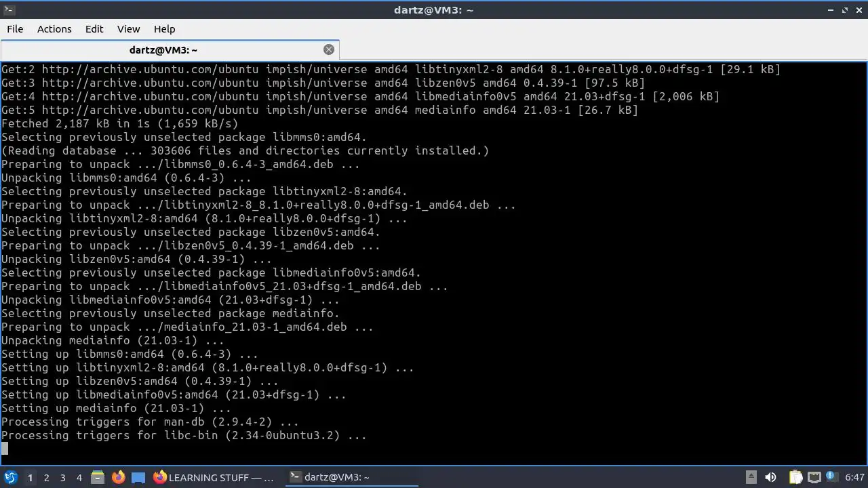The image size is (868, 488).
Task: Open the volume control icon
Action: 770,478
